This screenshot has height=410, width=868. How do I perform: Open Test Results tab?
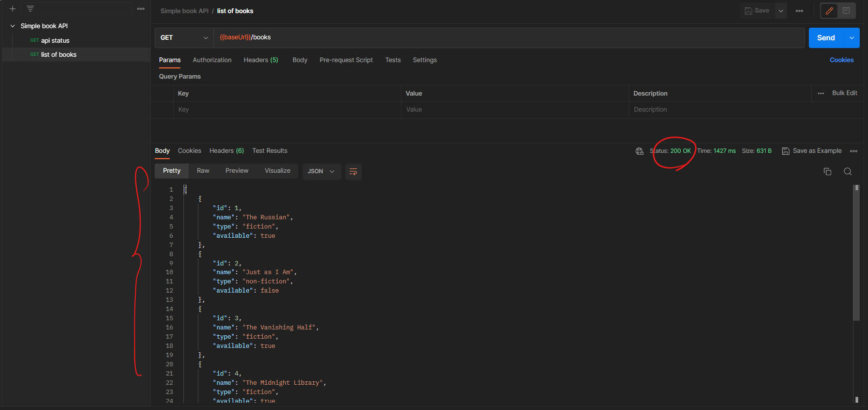[x=270, y=151]
